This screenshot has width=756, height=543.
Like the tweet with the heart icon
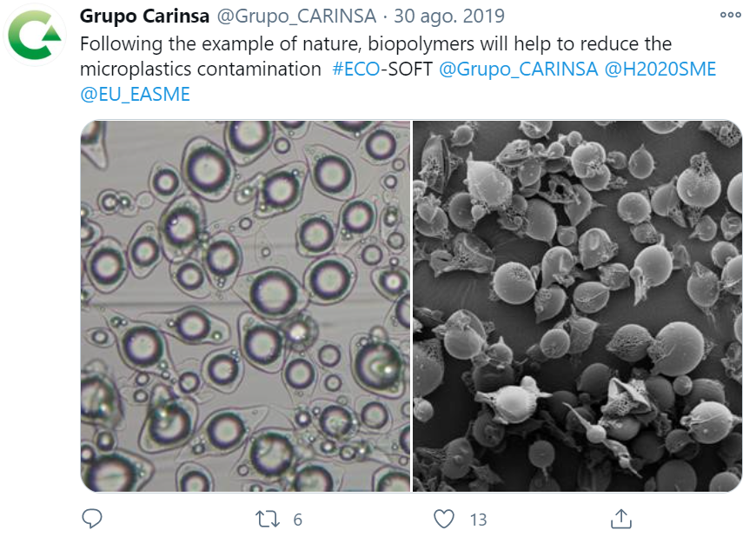point(444,519)
